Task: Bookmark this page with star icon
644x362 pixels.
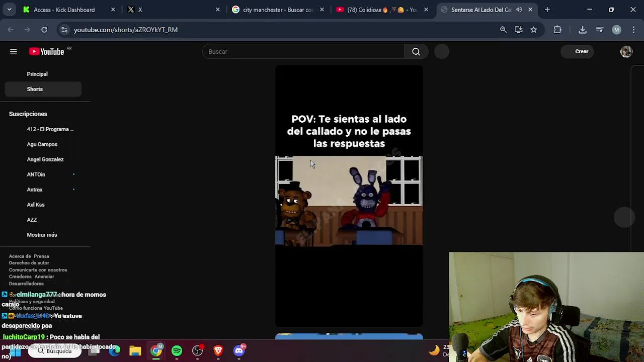Action: (534, 30)
